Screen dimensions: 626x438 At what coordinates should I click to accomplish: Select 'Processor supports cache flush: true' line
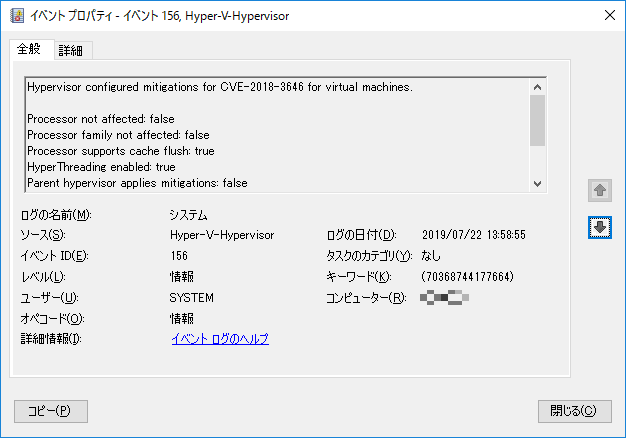121,151
